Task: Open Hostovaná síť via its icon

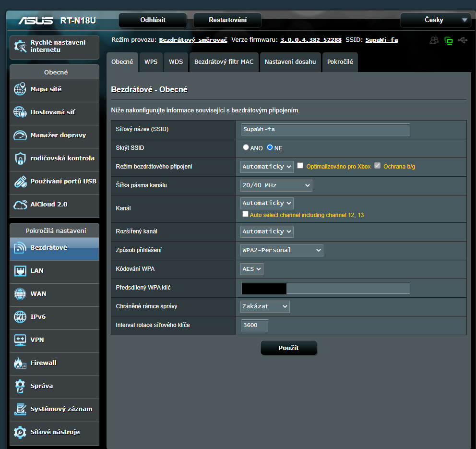Action: click(x=20, y=112)
